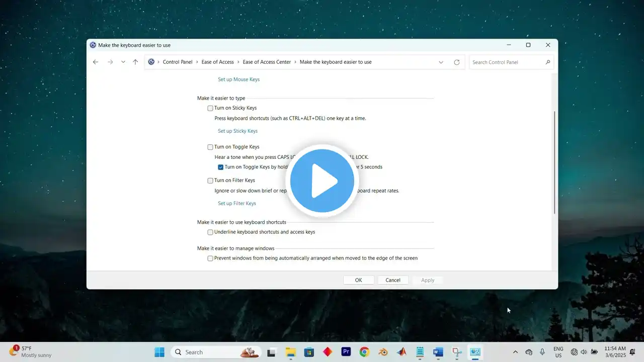Click the Cancel button
The image size is (644, 362).
pos(393,280)
